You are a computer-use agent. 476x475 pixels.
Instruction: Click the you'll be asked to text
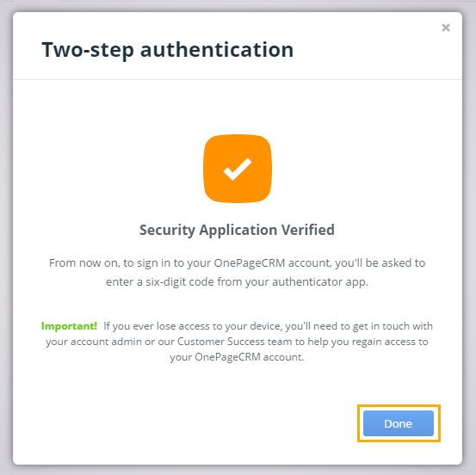click(380, 263)
